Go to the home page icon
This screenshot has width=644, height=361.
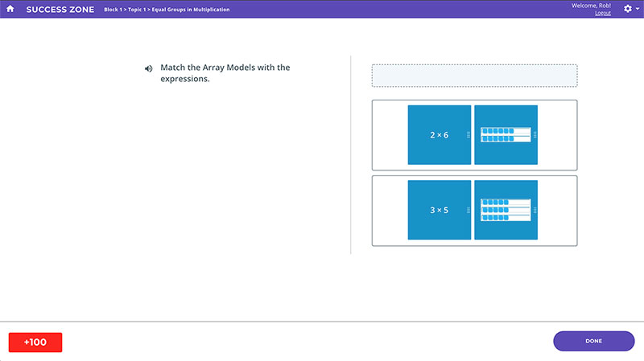point(10,9)
